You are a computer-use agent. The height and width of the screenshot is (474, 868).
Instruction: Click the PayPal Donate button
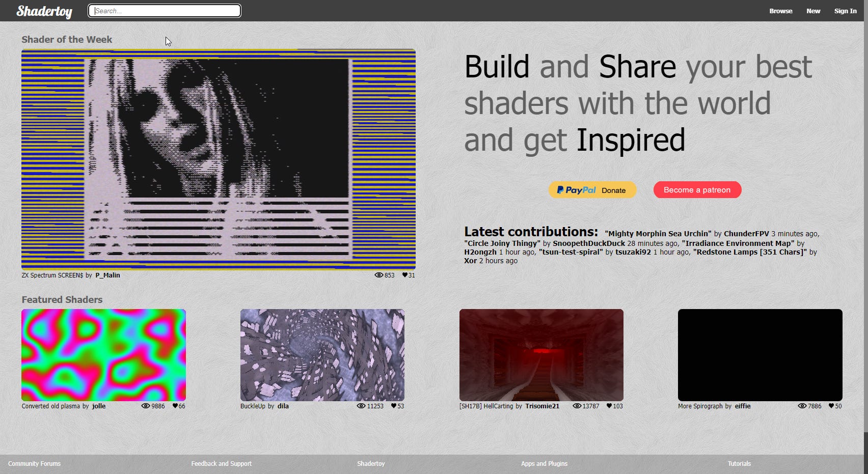coord(592,190)
